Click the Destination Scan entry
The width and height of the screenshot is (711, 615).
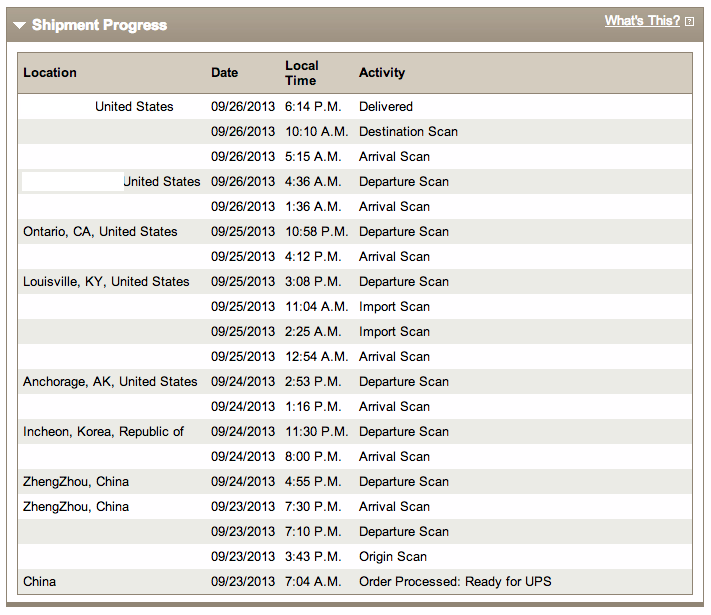coord(408,132)
